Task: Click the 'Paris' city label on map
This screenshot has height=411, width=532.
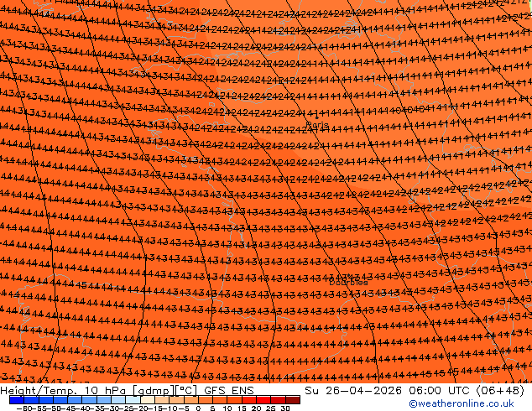Action: 317,125
